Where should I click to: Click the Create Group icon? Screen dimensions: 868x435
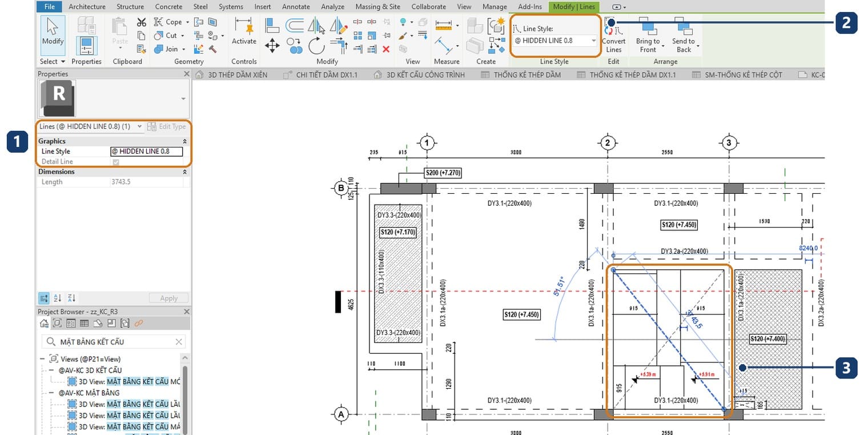tap(496, 26)
